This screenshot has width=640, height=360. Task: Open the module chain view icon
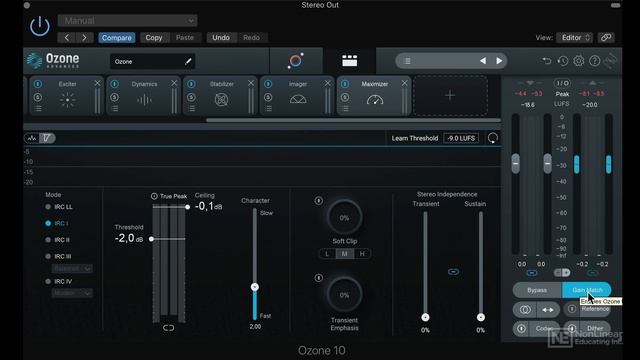coord(349,61)
